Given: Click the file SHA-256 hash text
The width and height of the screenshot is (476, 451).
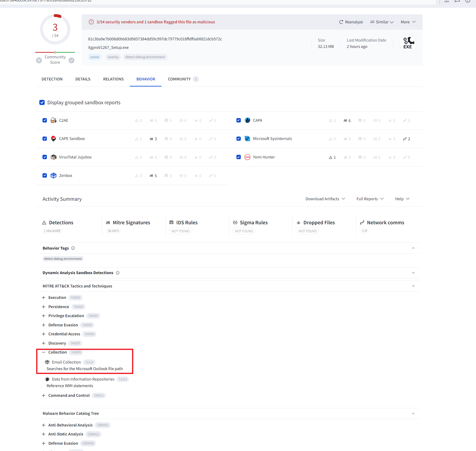Looking at the screenshot, I should click(155, 39).
